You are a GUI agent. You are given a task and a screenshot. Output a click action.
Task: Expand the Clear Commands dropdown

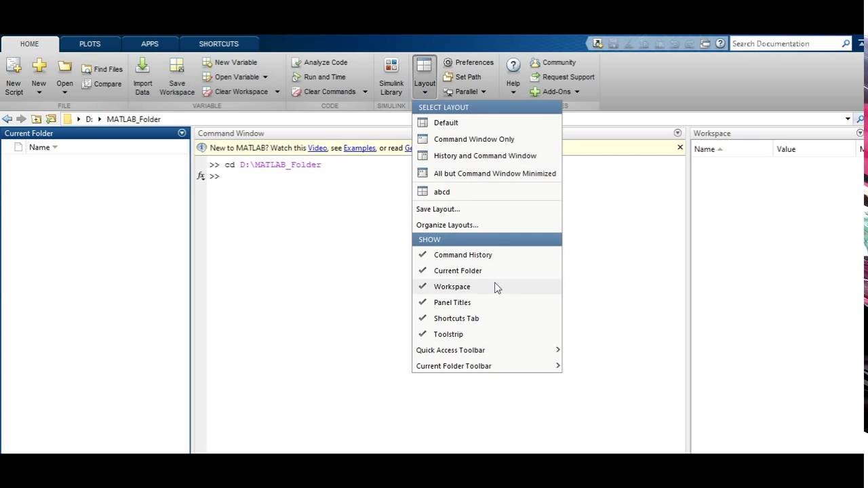365,92
